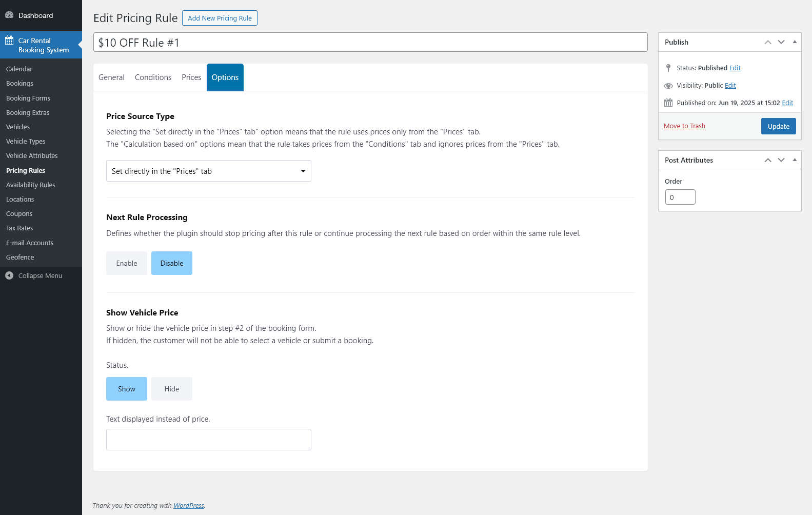Image resolution: width=812 pixels, height=515 pixels.
Task: Click the text displayed instead of price field
Action: (208, 440)
